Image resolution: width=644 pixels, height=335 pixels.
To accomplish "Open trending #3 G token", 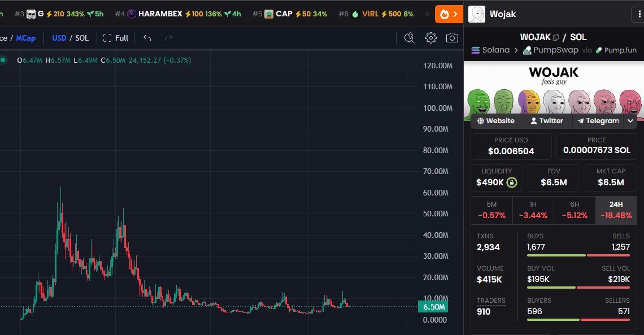I will point(59,14).
